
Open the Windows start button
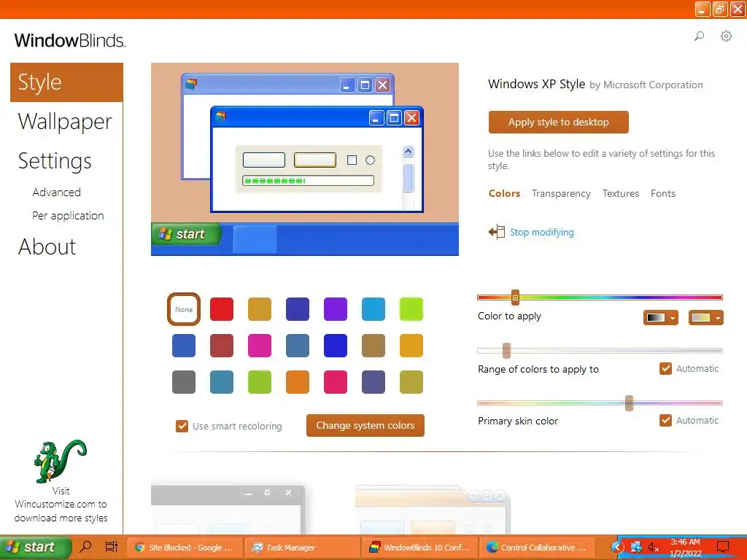coord(35,547)
